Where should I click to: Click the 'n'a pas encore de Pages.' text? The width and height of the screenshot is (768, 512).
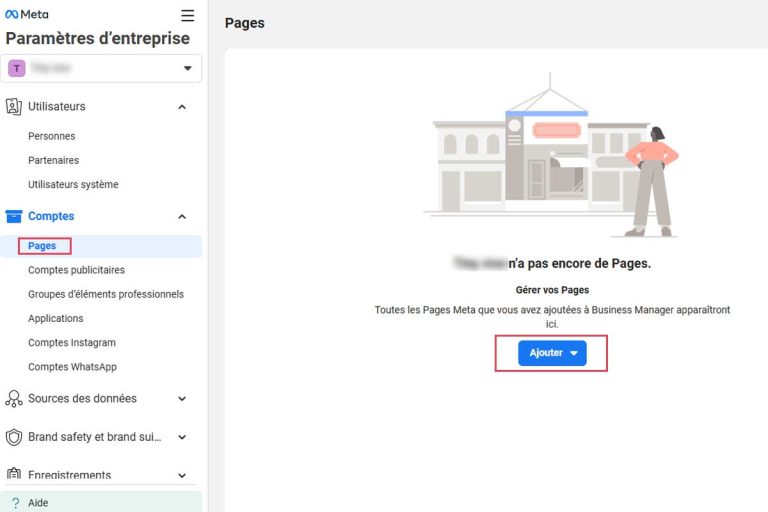pos(579,264)
